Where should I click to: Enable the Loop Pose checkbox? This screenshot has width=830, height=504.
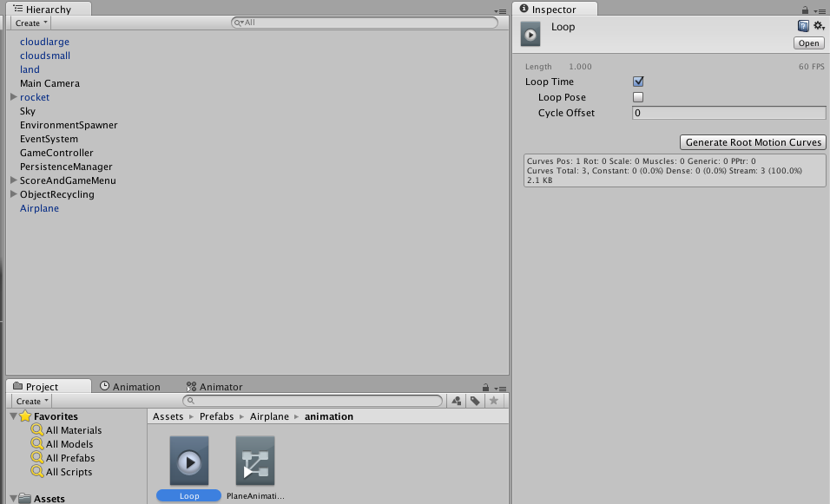click(638, 97)
